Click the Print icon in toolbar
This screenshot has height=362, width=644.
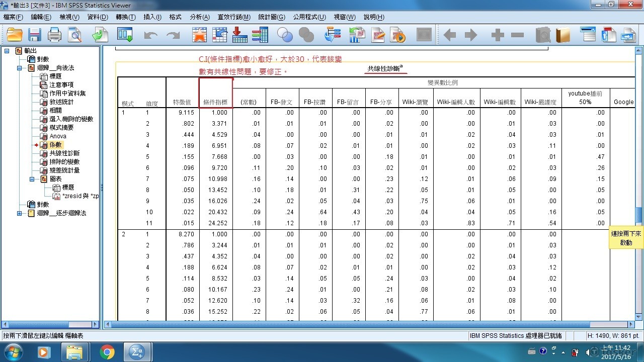[x=54, y=35]
